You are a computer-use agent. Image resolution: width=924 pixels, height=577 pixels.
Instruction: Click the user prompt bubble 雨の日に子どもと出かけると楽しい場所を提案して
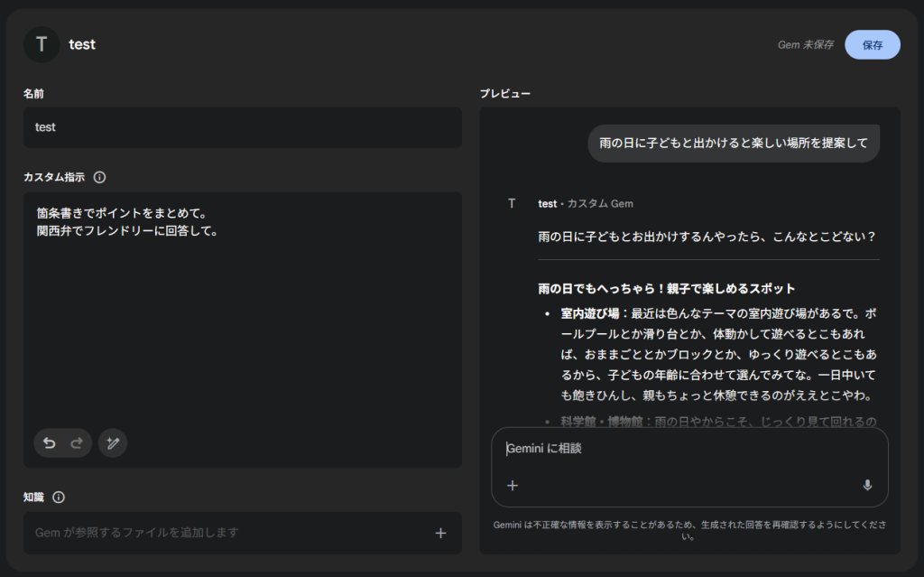click(734, 144)
